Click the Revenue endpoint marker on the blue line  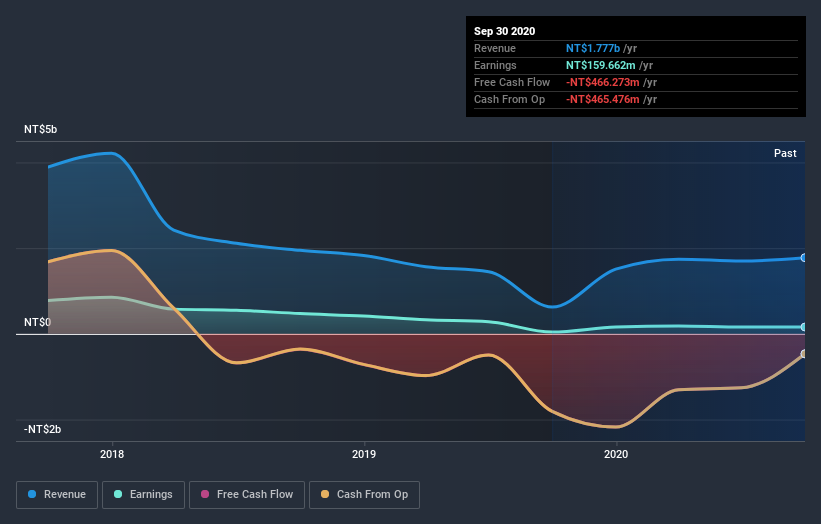click(x=804, y=258)
